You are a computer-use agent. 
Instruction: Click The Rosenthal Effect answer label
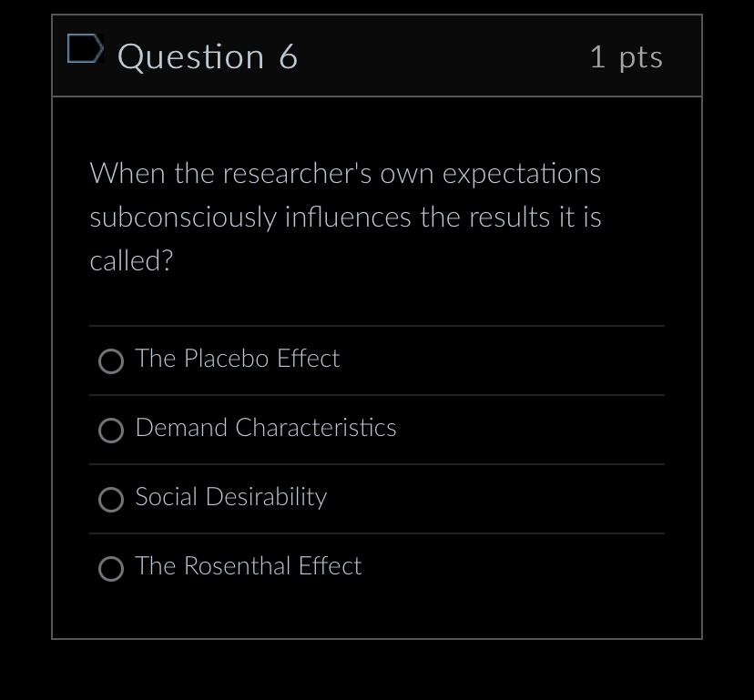248,566
